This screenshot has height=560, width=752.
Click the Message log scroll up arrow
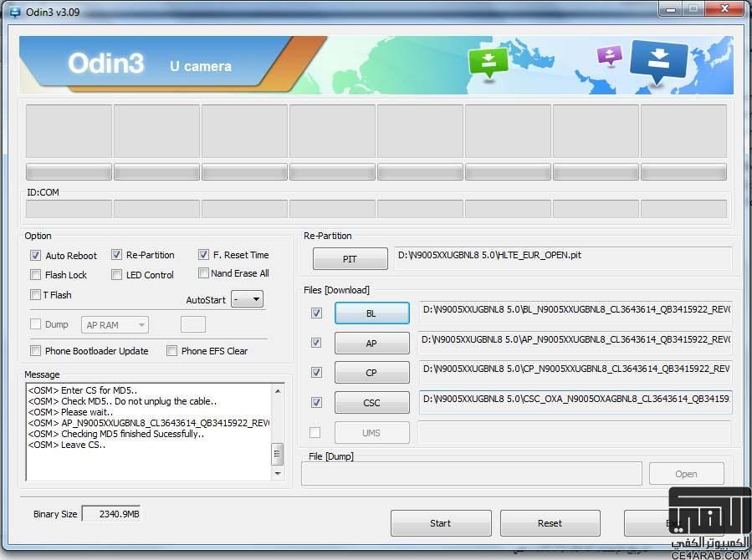click(x=278, y=391)
